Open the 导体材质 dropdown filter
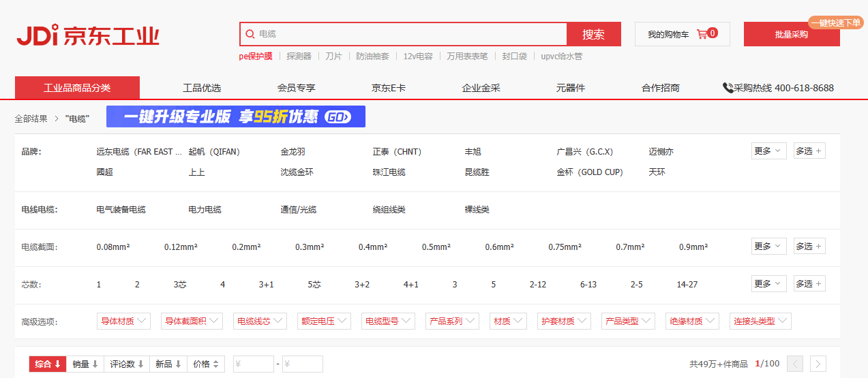The image size is (868, 378). pyautogui.click(x=126, y=321)
